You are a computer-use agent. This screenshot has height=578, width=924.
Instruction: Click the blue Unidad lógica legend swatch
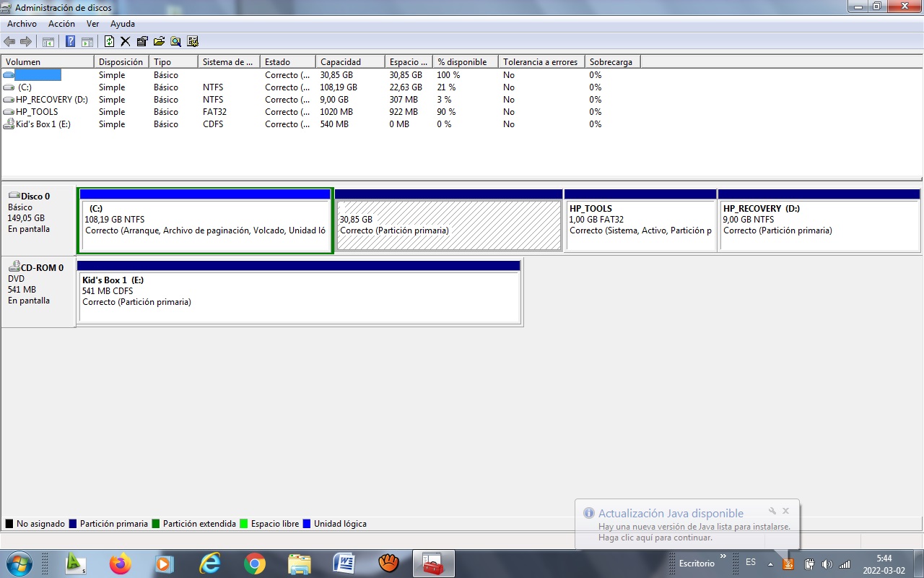pyautogui.click(x=307, y=524)
